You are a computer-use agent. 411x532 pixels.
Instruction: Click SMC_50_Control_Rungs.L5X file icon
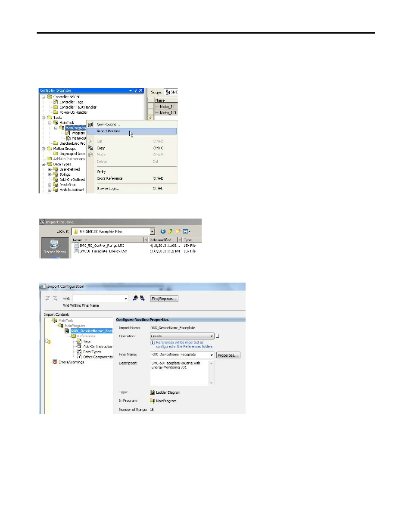coord(77,246)
